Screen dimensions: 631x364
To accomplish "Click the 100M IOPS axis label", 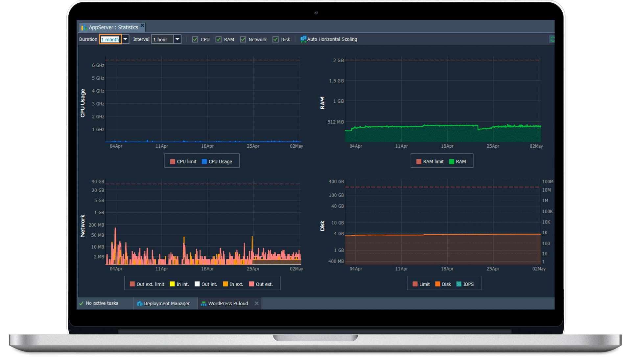I will pos(548,182).
